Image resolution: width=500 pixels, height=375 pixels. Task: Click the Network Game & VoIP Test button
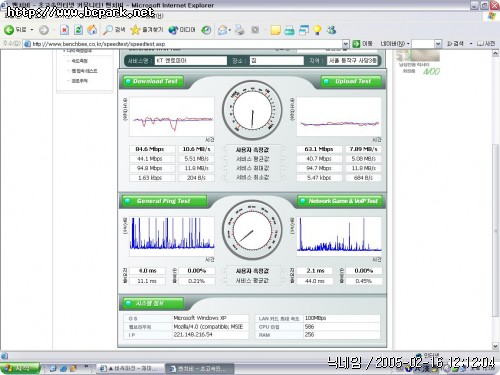[x=339, y=201]
